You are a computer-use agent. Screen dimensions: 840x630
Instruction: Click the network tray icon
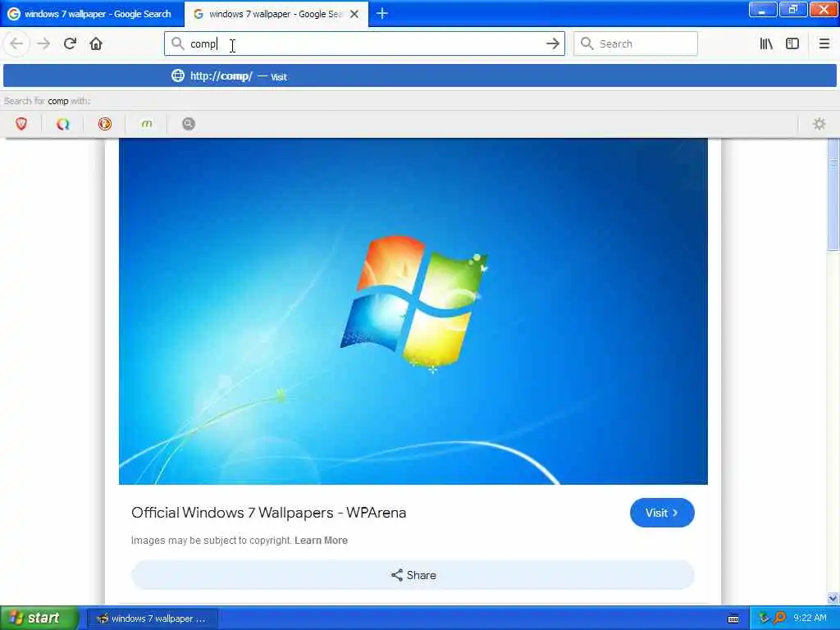(x=764, y=619)
